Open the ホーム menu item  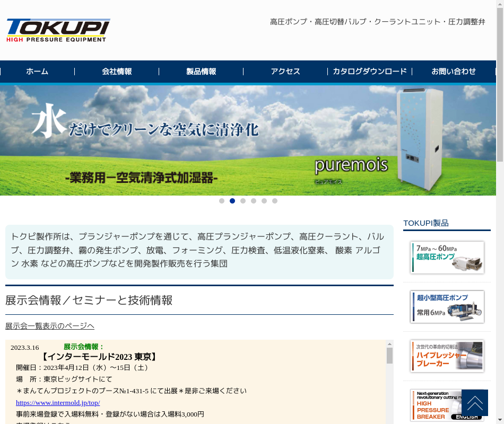pos(37,72)
